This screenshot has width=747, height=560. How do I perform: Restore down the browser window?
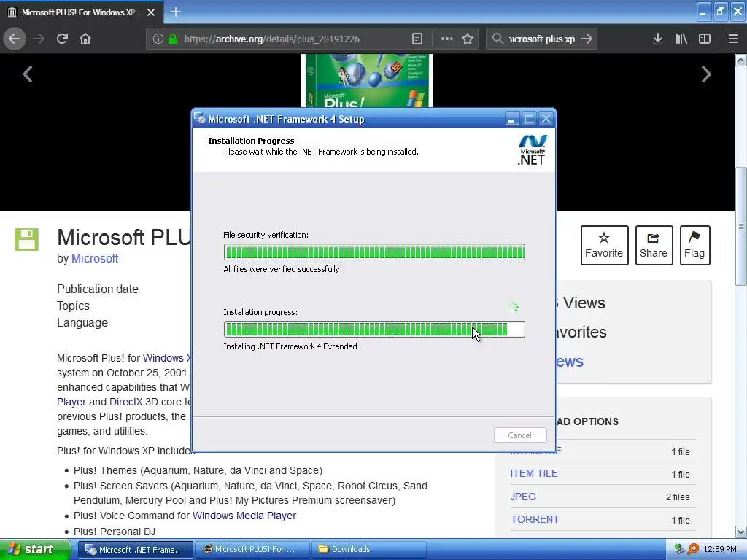[721, 12]
